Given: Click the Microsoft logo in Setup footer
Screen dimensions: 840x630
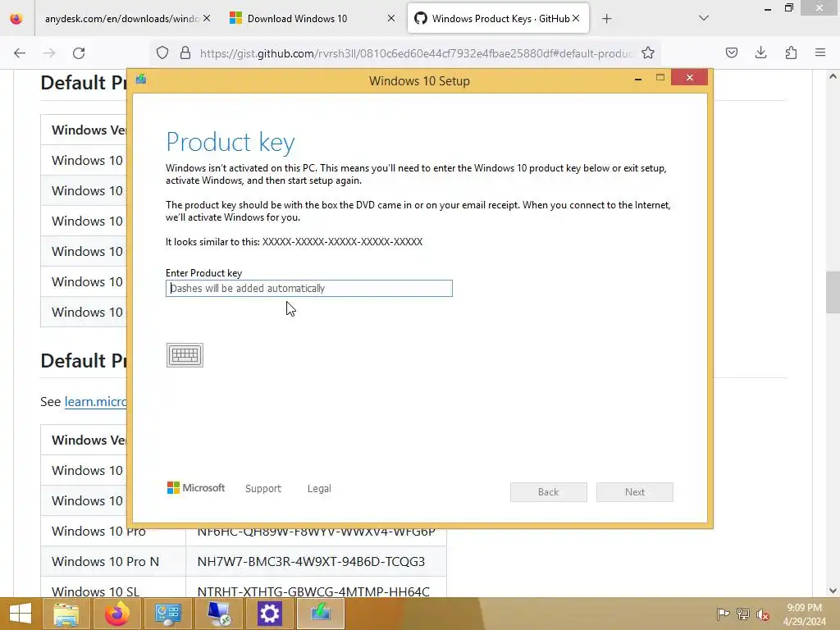Looking at the screenshot, I should click(x=195, y=488).
